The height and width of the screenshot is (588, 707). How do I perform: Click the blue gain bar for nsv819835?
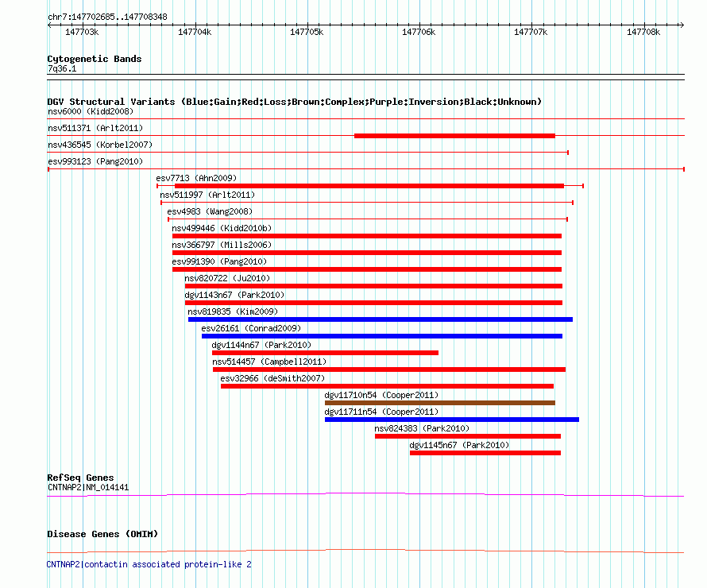coord(380,319)
